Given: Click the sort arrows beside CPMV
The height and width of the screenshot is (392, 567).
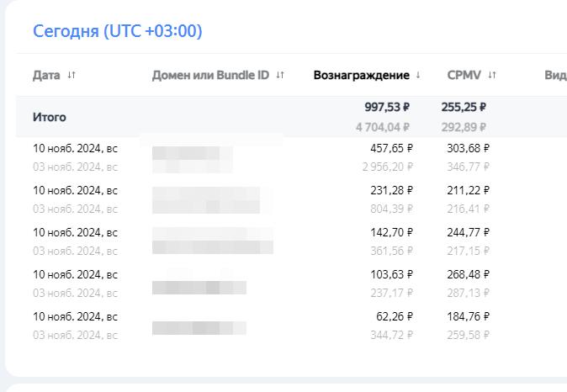Looking at the screenshot, I should (492, 76).
